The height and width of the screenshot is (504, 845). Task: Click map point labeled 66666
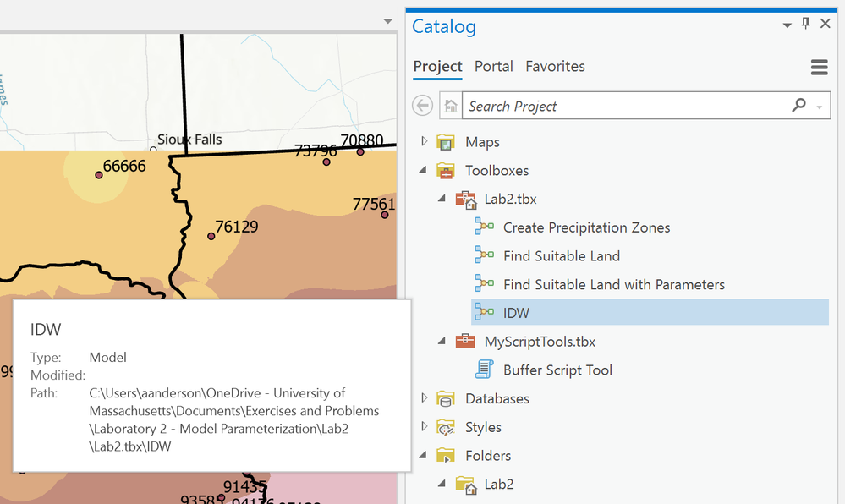point(99,175)
